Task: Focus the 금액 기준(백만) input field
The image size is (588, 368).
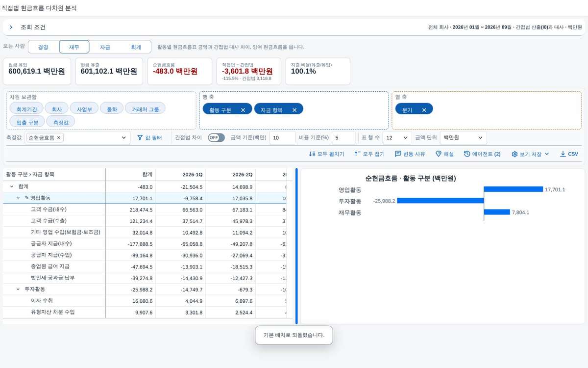Action: pos(282,138)
